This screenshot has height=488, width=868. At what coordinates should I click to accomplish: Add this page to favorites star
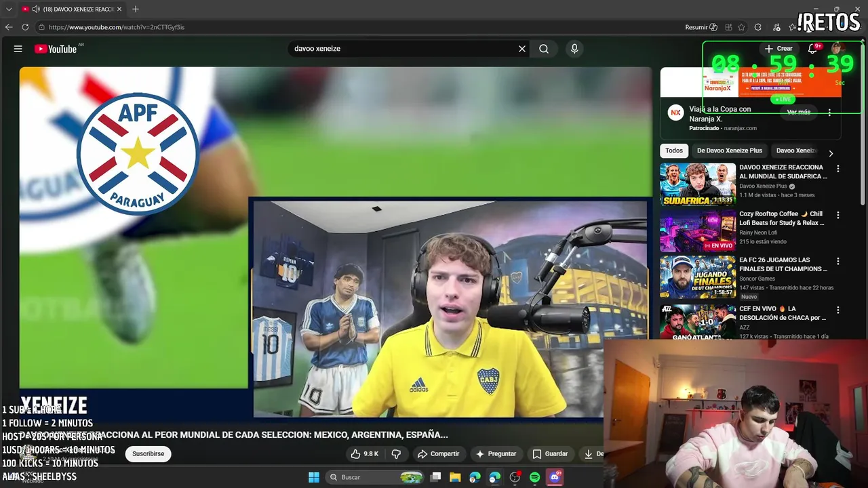pyautogui.click(x=741, y=27)
